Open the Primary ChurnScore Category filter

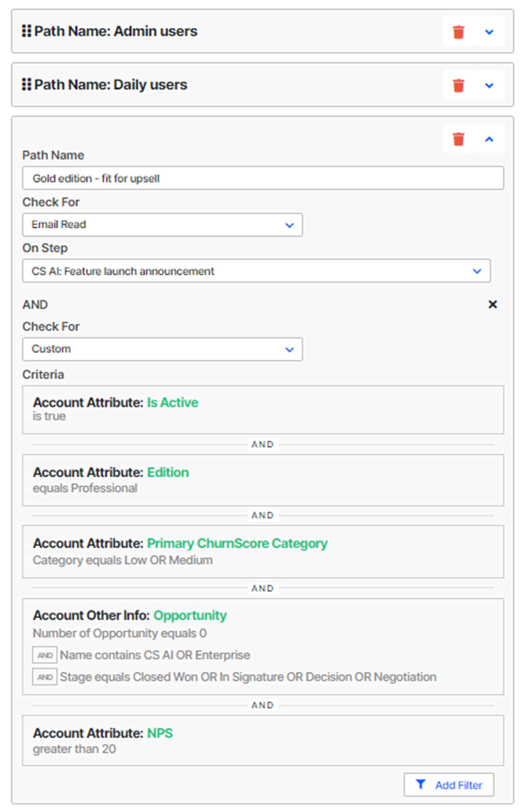coord(263,552)
